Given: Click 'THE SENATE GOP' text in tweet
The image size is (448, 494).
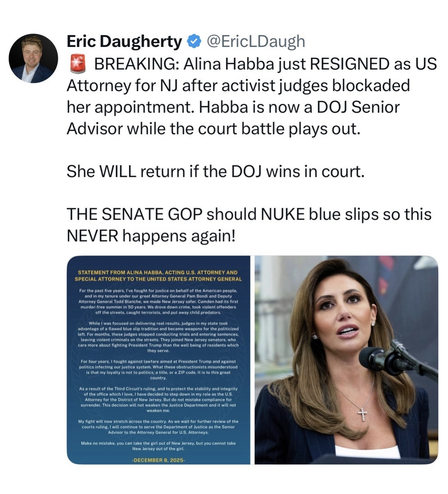Looking at the screenshot, I should pyautogui.click(x=135, y=214).
